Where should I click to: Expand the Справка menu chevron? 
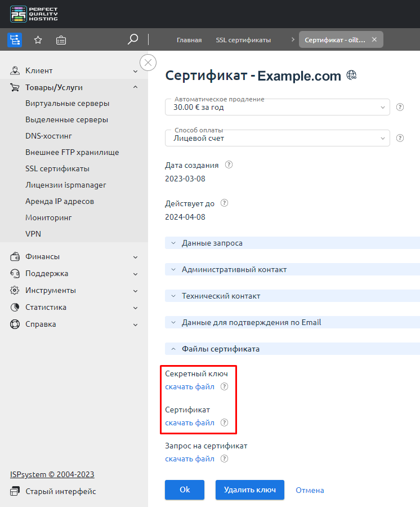click(135, 325)
